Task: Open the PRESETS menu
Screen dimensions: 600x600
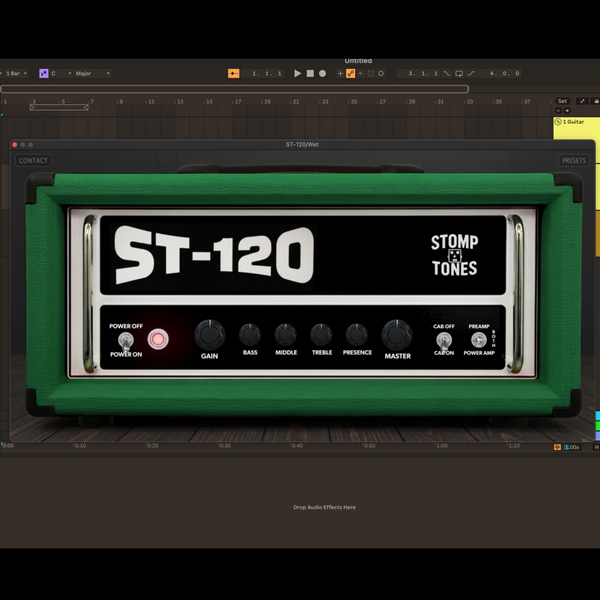Action: [x=574, y=161]
